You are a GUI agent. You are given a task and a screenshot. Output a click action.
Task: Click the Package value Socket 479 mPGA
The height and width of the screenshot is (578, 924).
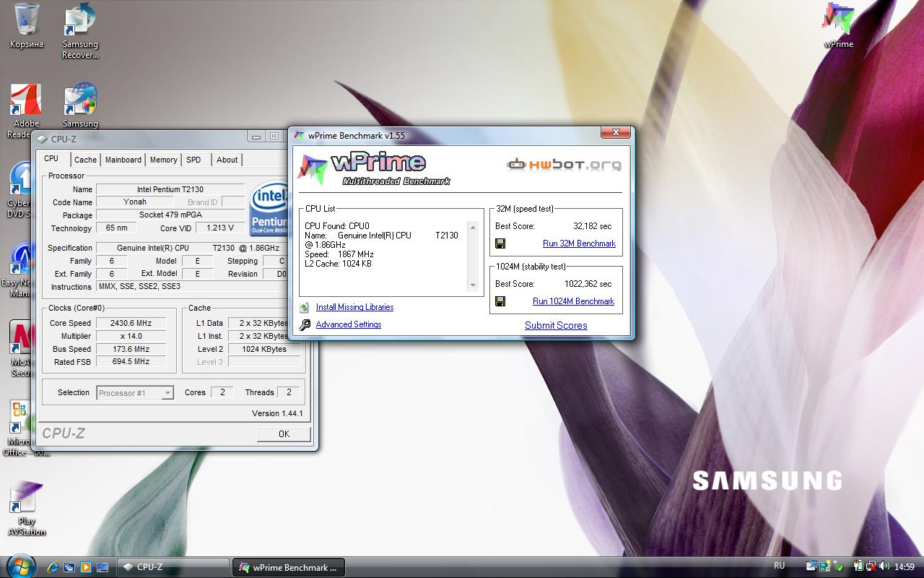click(170, 215)
